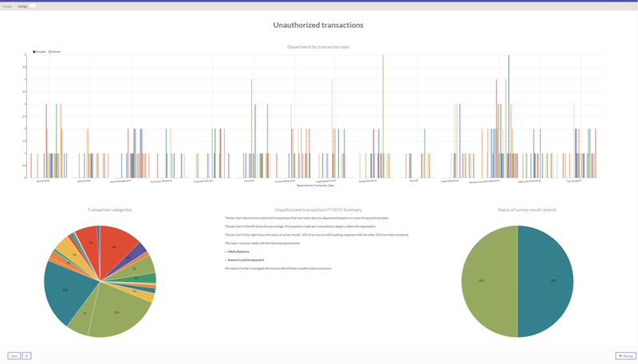Click the Accounting axis label
The height and width of the screenshot is (364, 638).
click(43, 181)
